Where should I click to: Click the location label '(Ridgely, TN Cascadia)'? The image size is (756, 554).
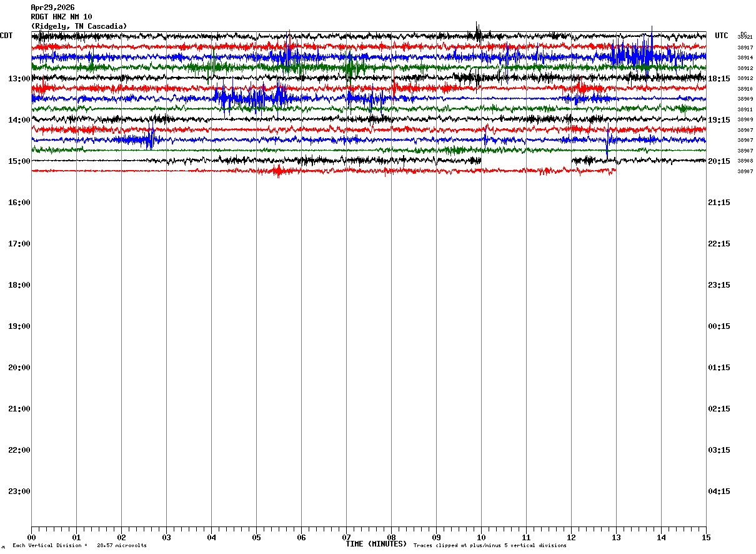tap(79, 26)
